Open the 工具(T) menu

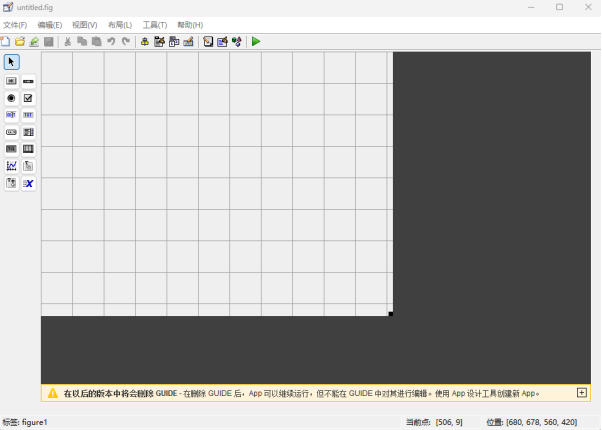(155, 24)
